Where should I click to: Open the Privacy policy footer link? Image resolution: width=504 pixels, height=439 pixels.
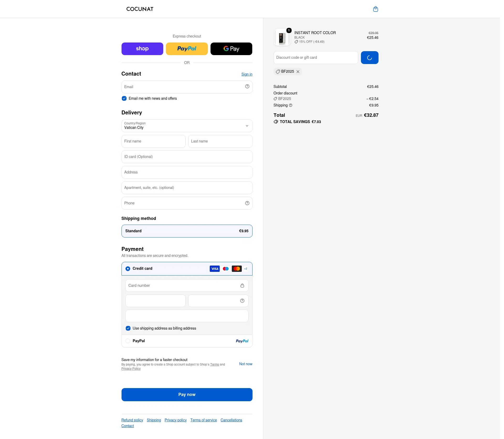click(176, 420)
